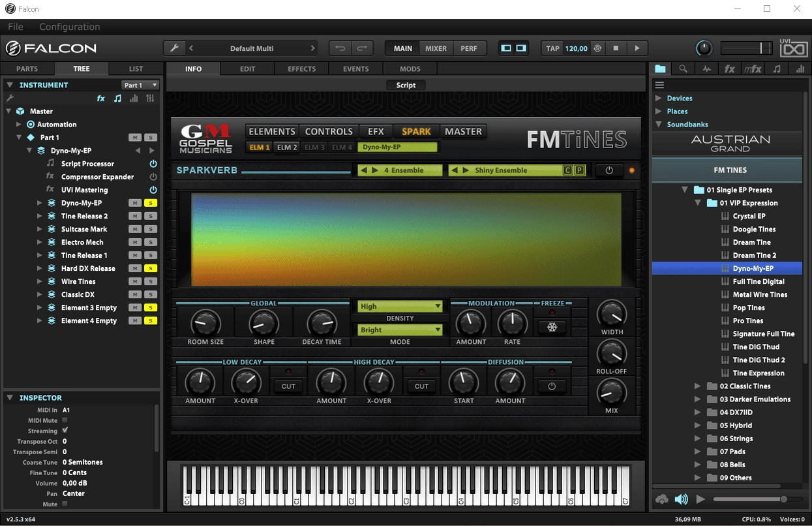Adjust the master volume slider in the top bar
The width and height of the screenshot is (812, 526).
pyautogui.click(x=747, y=48)
